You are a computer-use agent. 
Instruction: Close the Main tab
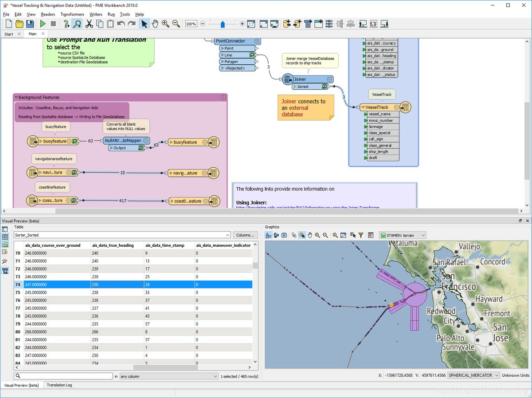(43, 34)
